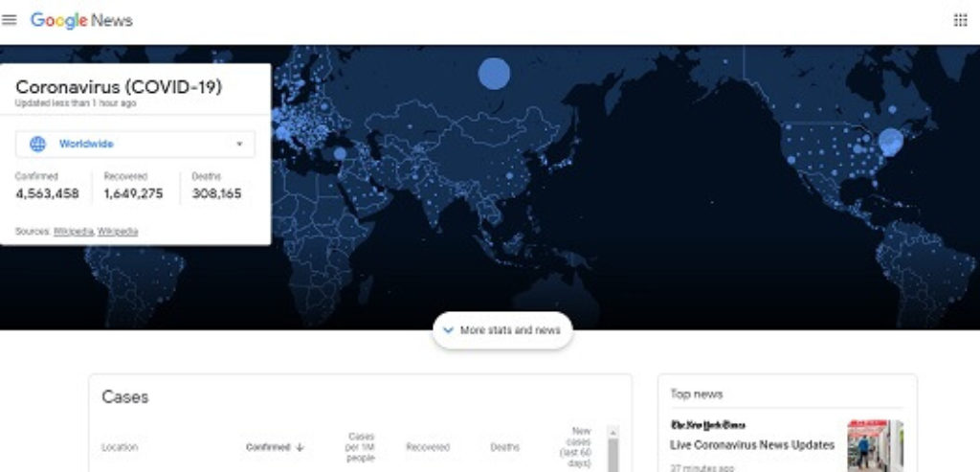Click the Google News logo
Image resolution: width=980 pixels, height=472 pixels.
tap(81, 20)
